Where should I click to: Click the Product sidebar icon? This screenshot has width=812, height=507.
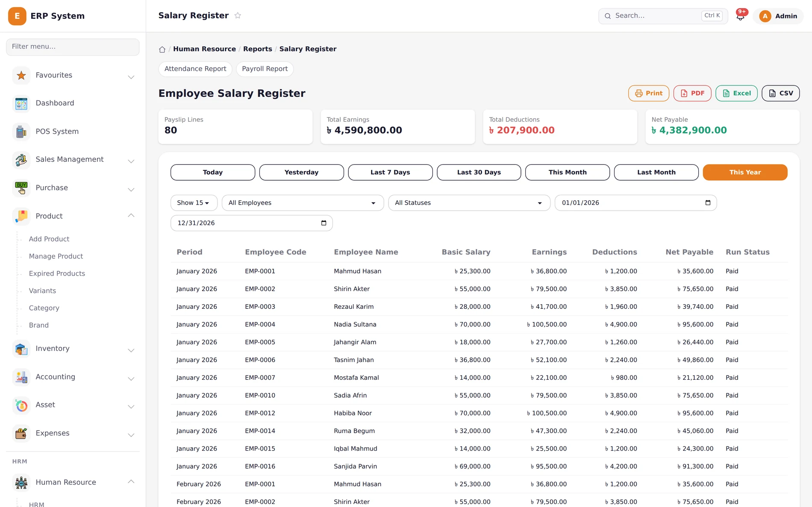point(21,216)
